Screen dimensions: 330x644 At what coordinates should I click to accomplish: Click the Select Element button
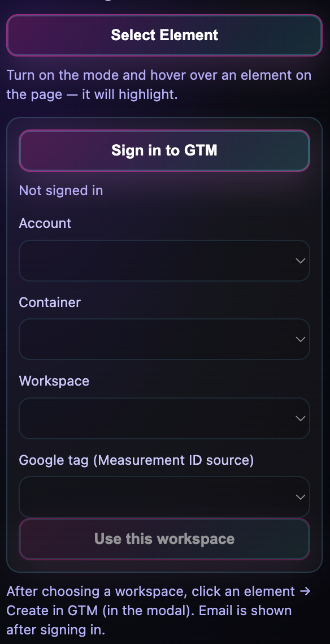point(164,35)
